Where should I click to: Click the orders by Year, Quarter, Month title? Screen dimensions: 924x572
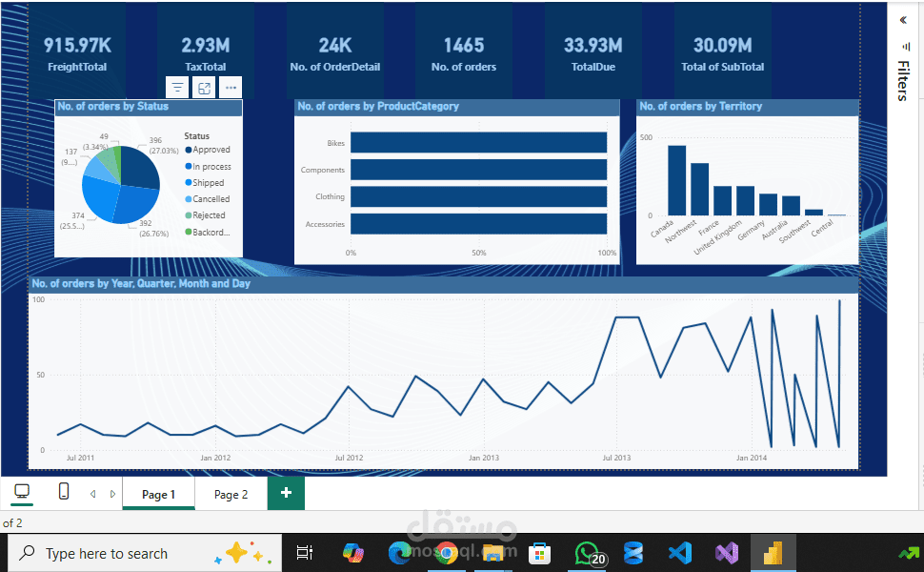(141, 284)
